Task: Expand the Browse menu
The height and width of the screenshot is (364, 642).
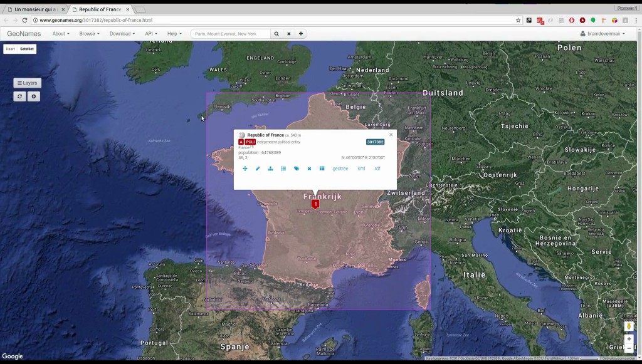Action: pyautogui.click(x=89, y=34)
